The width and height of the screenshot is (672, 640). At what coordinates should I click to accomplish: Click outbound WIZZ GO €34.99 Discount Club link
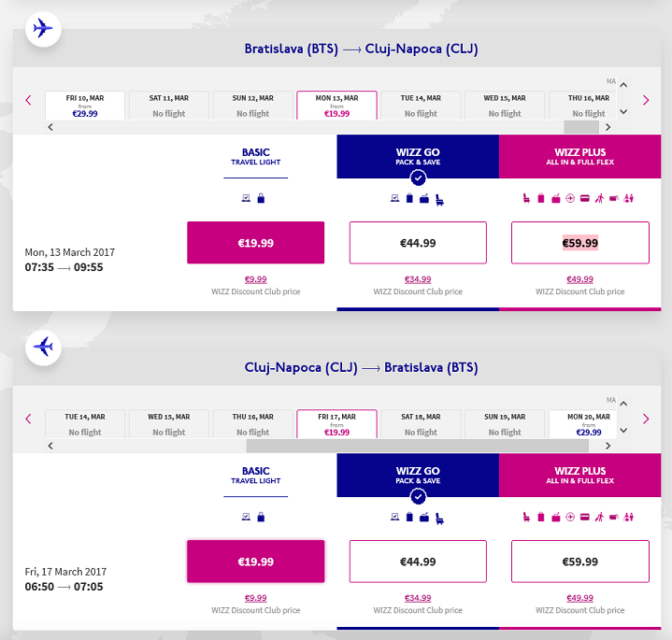[418, 279]
